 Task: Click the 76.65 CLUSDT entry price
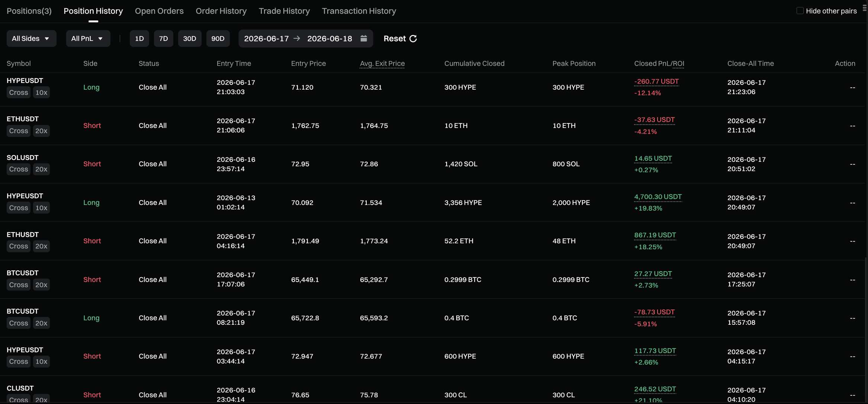coord(300,395)
